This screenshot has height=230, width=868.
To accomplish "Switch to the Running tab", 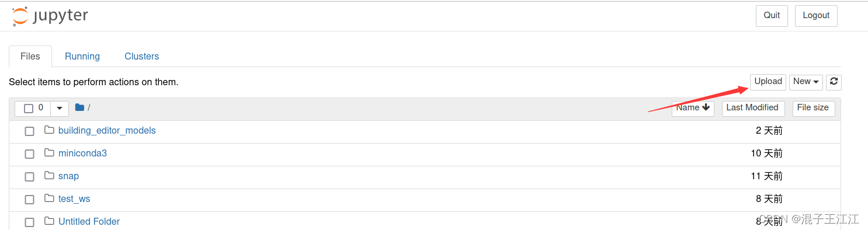I will coord(82,57).
